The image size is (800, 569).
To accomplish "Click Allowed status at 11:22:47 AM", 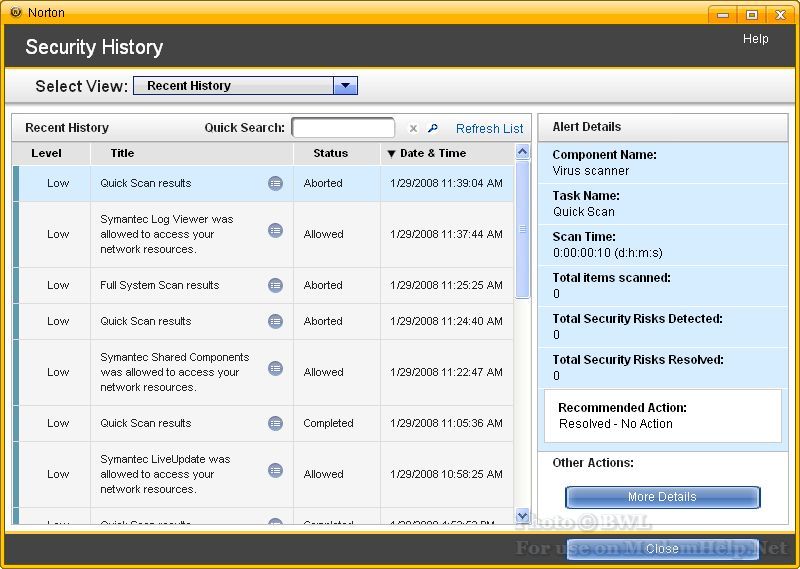I will pos(323,372).
